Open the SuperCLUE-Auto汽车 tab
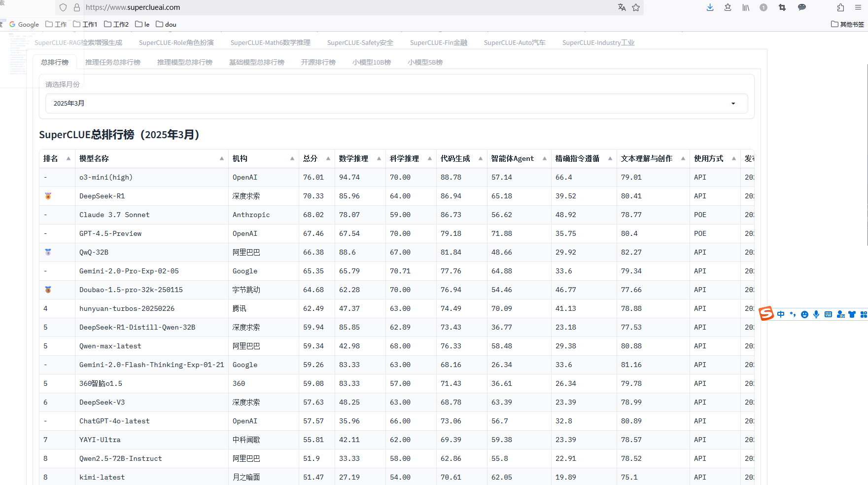This screenshot has width=868, height=485. (515, 43)
